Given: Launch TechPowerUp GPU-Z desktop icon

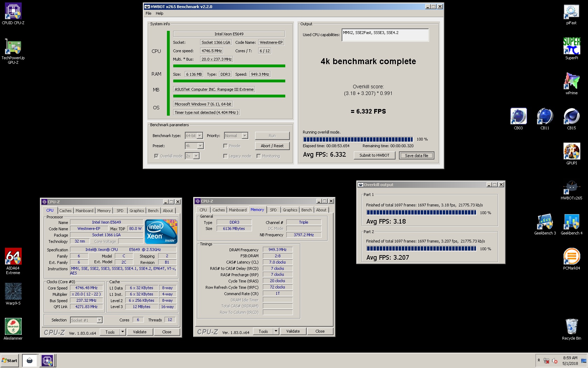Looking at the screenshot, I should [x=13, y=51].
